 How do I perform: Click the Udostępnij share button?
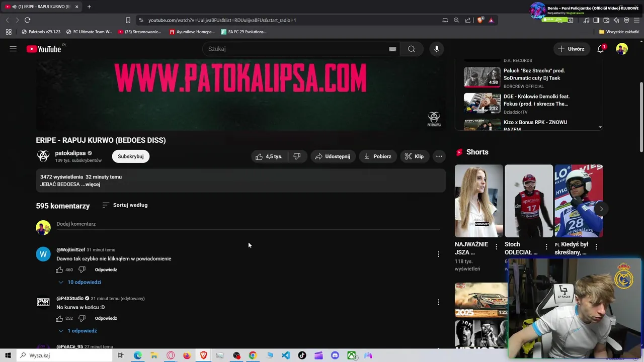click(x=333, y=156)
